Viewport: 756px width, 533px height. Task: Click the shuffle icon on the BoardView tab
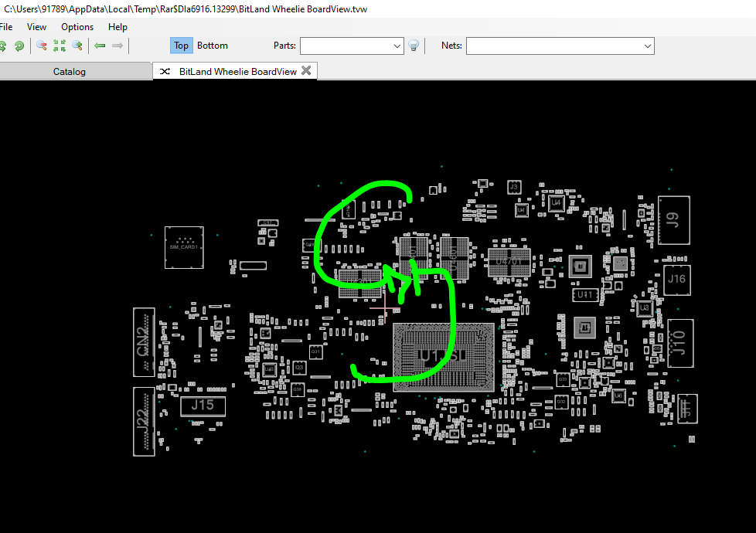click(165, 71)
